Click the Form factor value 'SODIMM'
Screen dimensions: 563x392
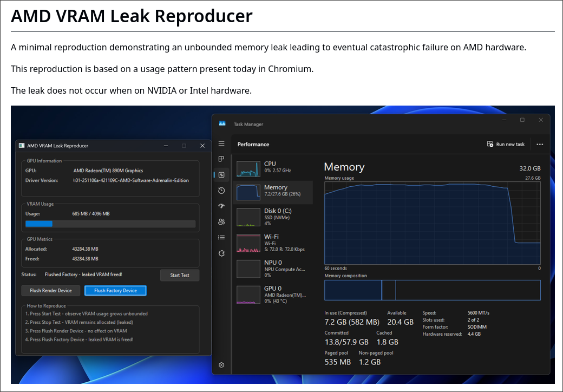[x=478, y=327]
